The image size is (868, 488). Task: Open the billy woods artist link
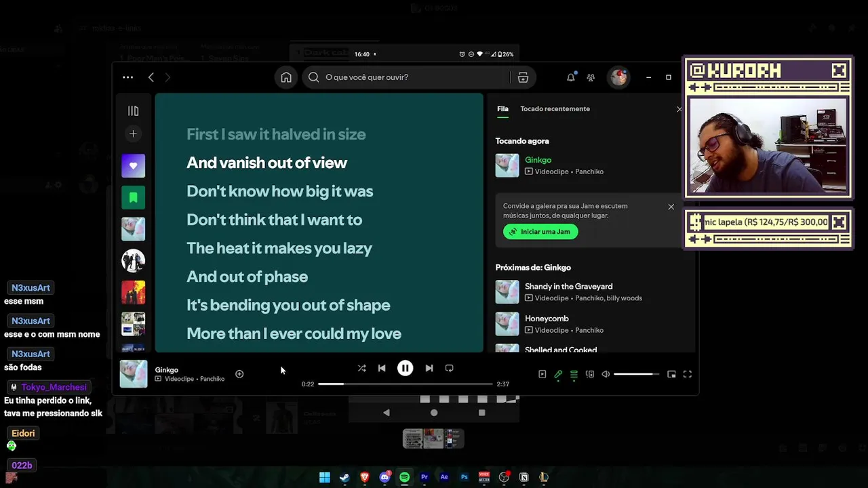(x=624, y=298)
